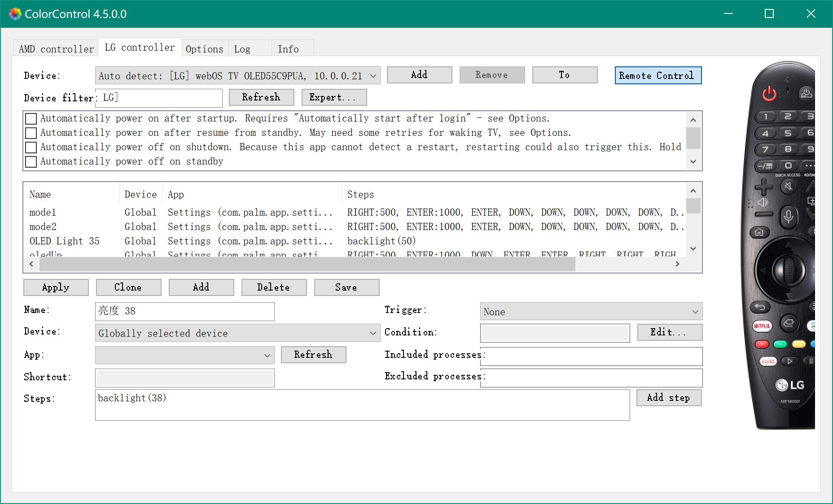This screenshot has width=833, height=504.
Task: Hit number 5 on the remote keypad
Action: (788, 133)
